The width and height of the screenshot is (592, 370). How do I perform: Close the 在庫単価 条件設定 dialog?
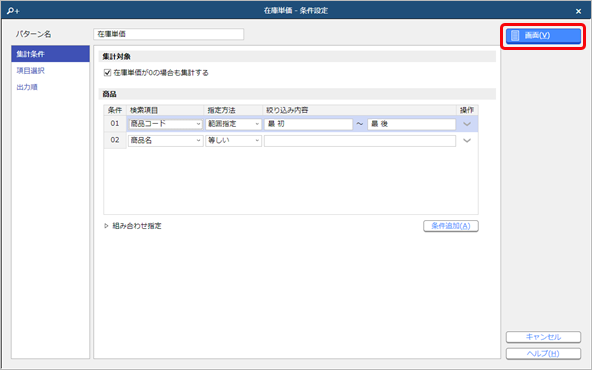[x=578, y=11]
